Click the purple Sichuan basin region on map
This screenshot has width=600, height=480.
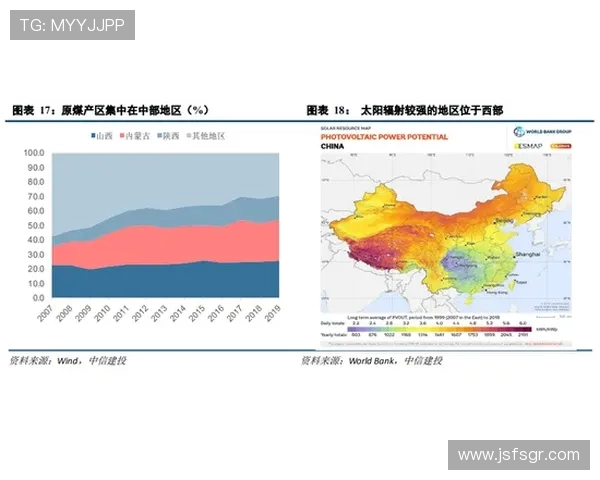(457, 264)
